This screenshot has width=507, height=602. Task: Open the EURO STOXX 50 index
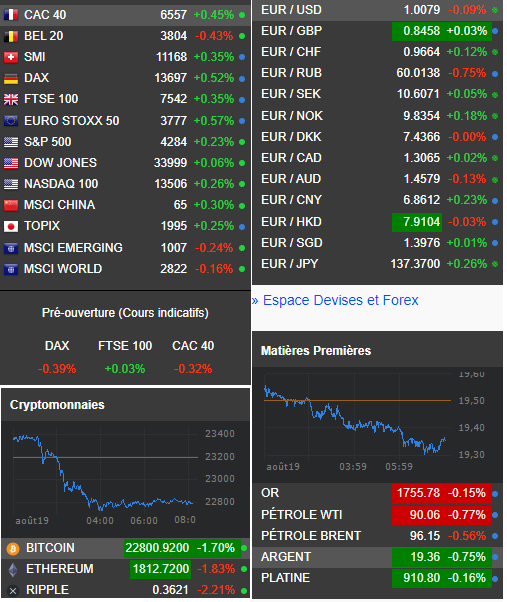[71, 121]
